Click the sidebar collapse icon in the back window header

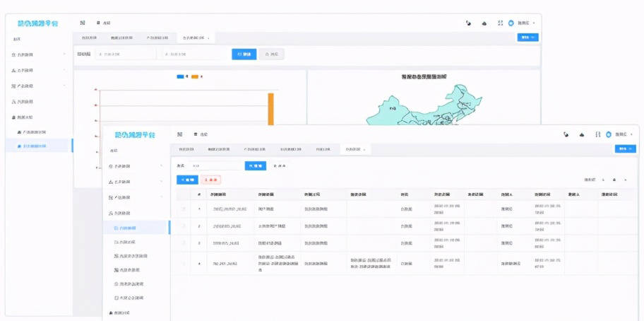pyautogui.click(x=83, y=23)
